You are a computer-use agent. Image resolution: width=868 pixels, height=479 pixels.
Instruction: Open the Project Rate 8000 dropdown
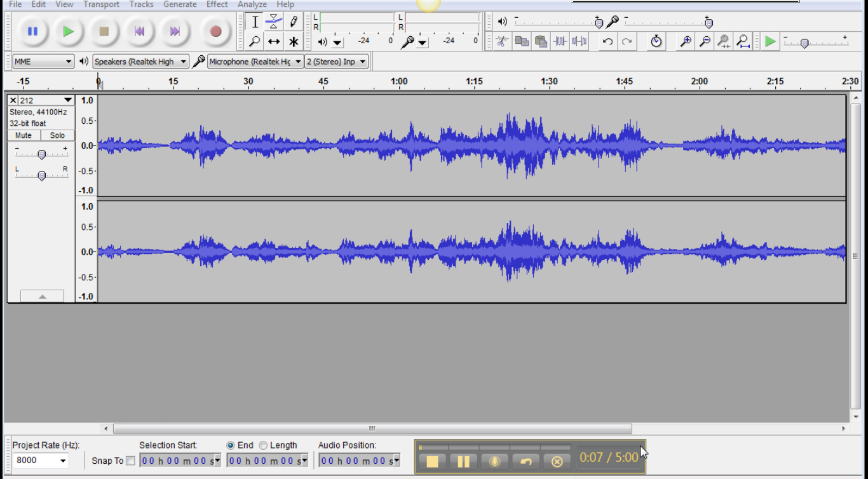[42, 460]
